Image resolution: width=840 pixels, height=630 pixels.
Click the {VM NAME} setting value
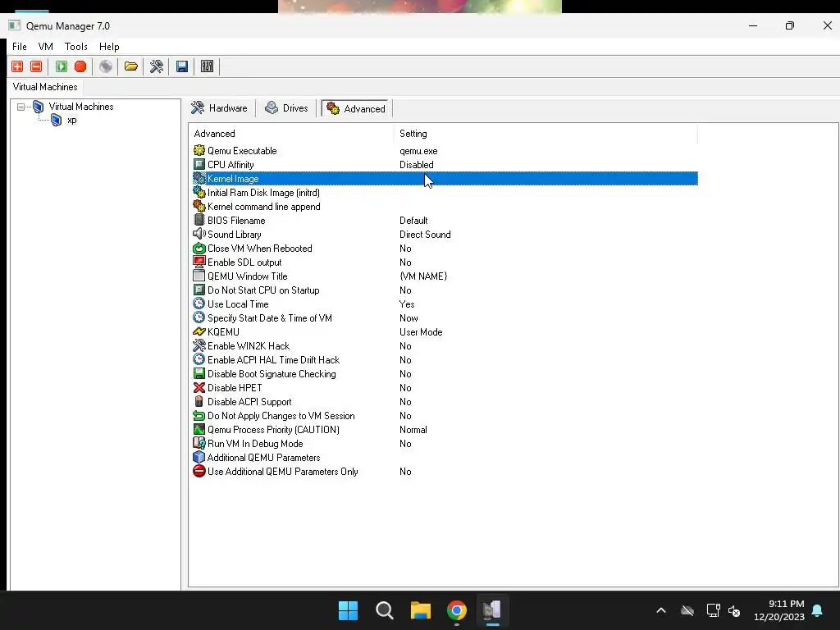point(423,276)
